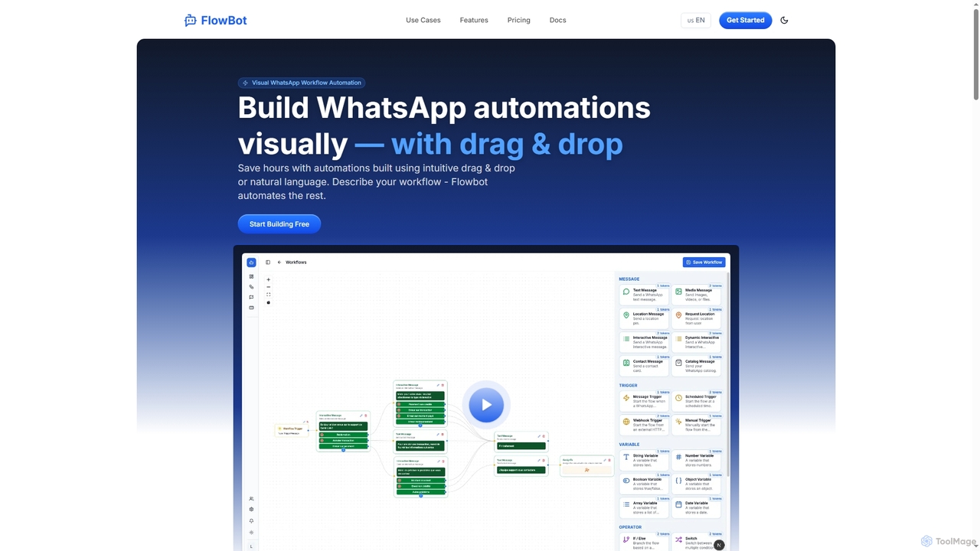Play the workflow demo video
This screenshot has width=980, height=551.
(486, 405)
